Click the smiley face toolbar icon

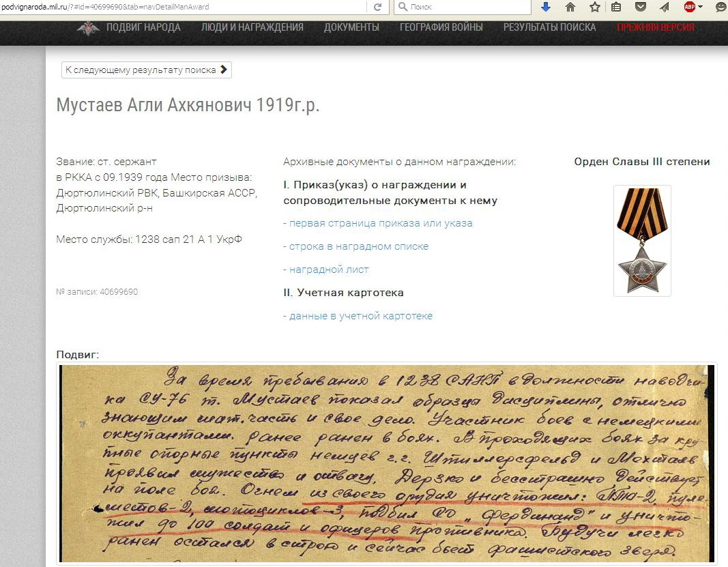(x=720, y=7)
